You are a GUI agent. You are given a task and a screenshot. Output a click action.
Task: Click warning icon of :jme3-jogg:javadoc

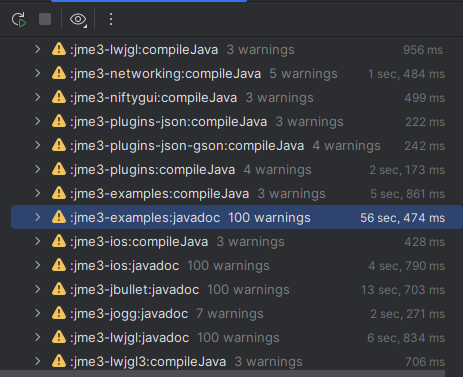(x=59, y=313)
